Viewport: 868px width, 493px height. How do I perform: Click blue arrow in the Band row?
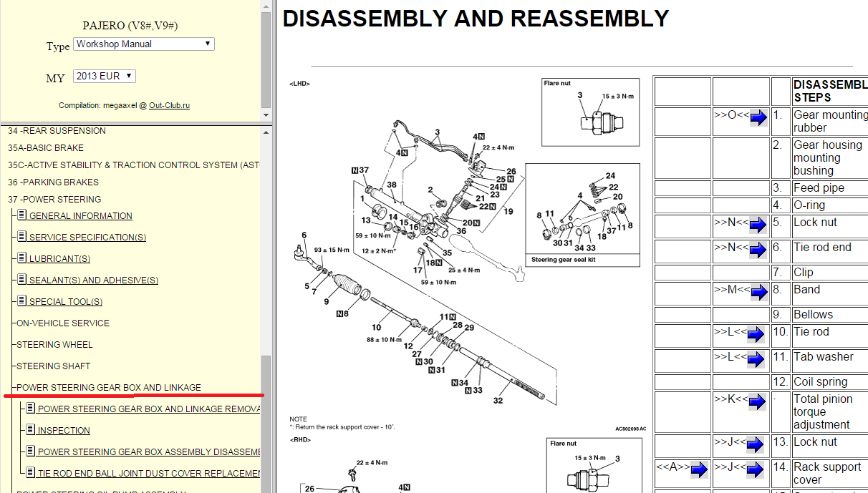tap(758, 293)
